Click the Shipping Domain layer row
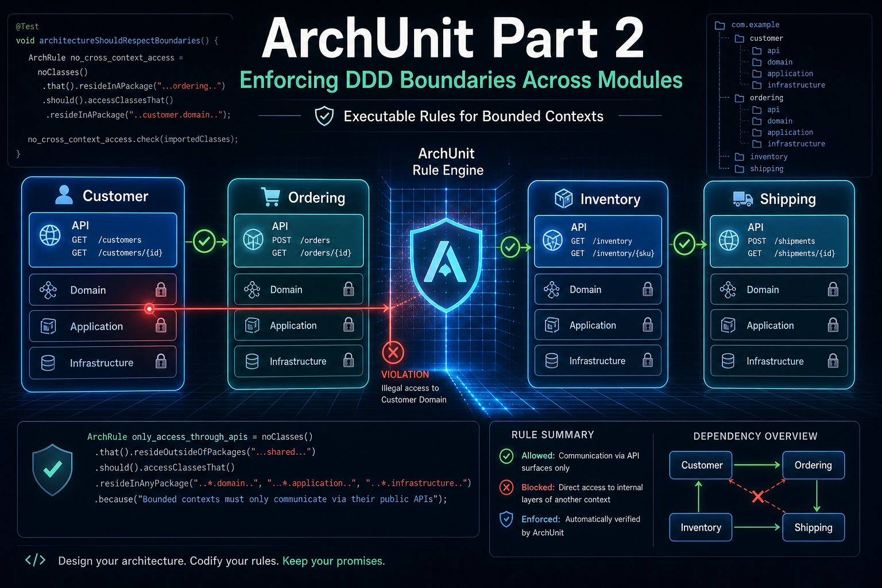Image resolution: width=882 pixels, height=588 pixels. click(779, 289)
